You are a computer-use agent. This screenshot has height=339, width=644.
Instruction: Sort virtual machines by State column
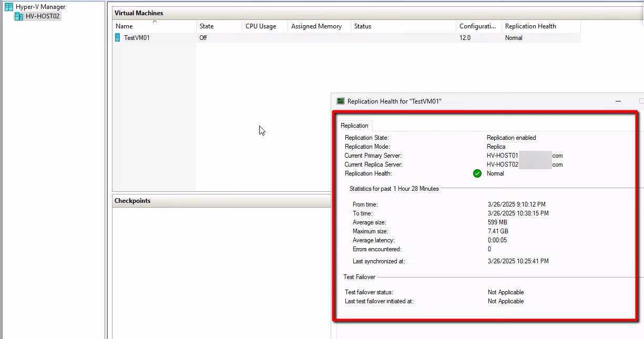(x=219, y=26)
